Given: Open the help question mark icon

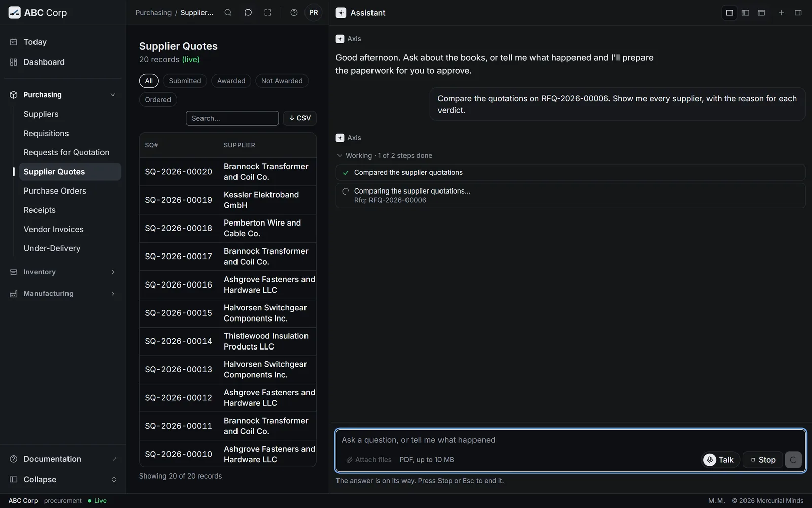Looking at the screenshot, I should 294,13.
